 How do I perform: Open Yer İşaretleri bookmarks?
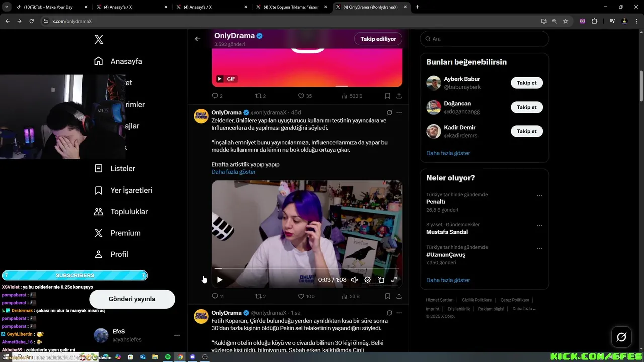123,190
